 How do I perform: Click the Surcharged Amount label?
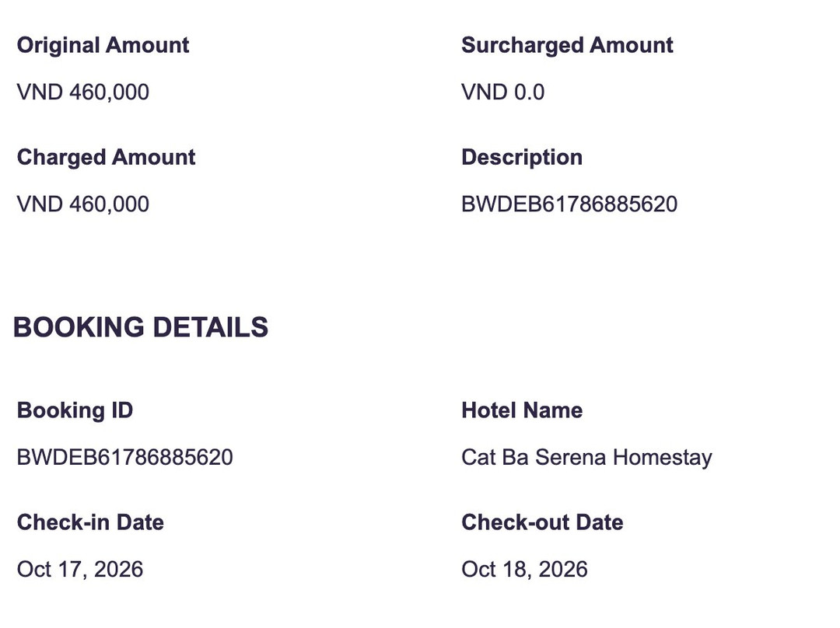(567, 46)
